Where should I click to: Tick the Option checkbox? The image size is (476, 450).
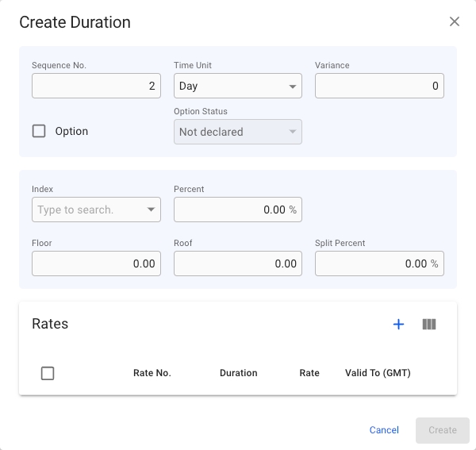(39, 131)
